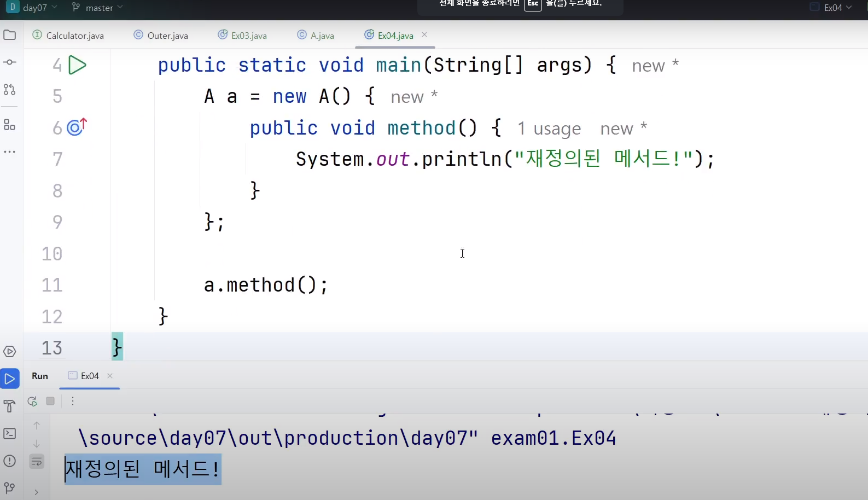Switch to Outer.java tab
The height and width of the screenshot is (500, 868).
[x=161, y=36]
